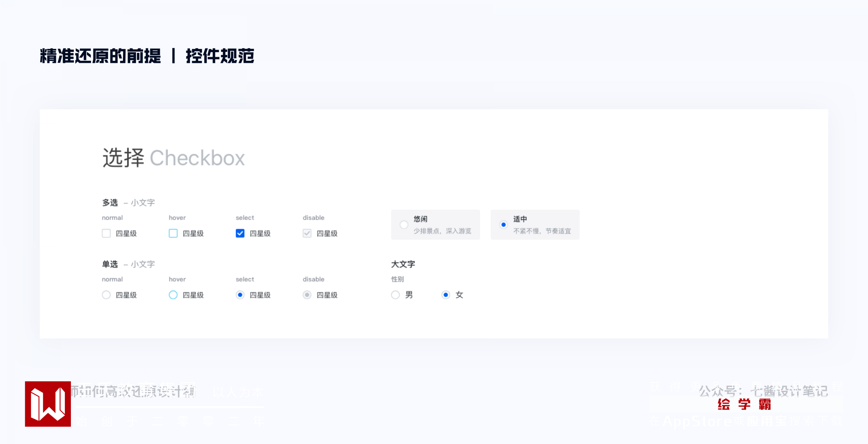Check the hover state 四星级 checkbox
This screenshot has width=868, height=444.
tap(173, 233)
